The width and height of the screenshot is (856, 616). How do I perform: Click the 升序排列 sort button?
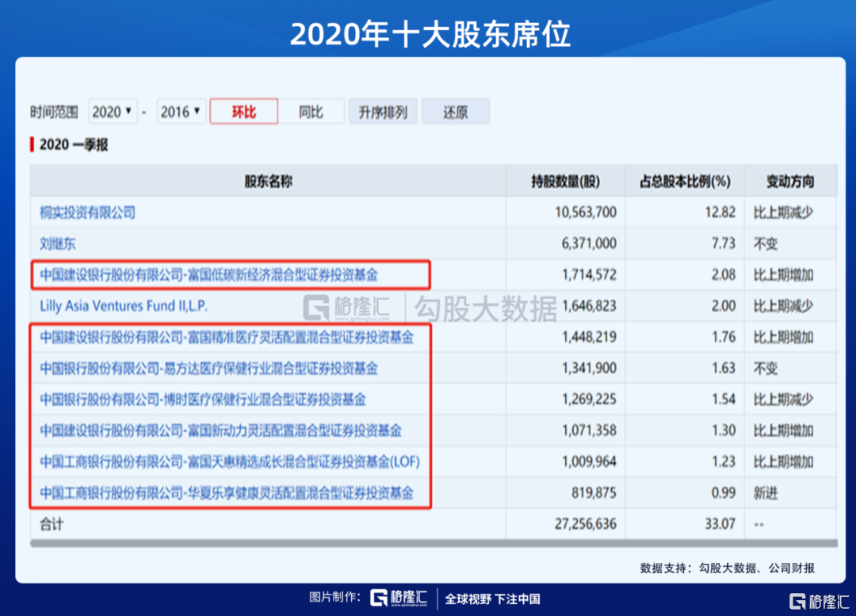coord(383,112)
